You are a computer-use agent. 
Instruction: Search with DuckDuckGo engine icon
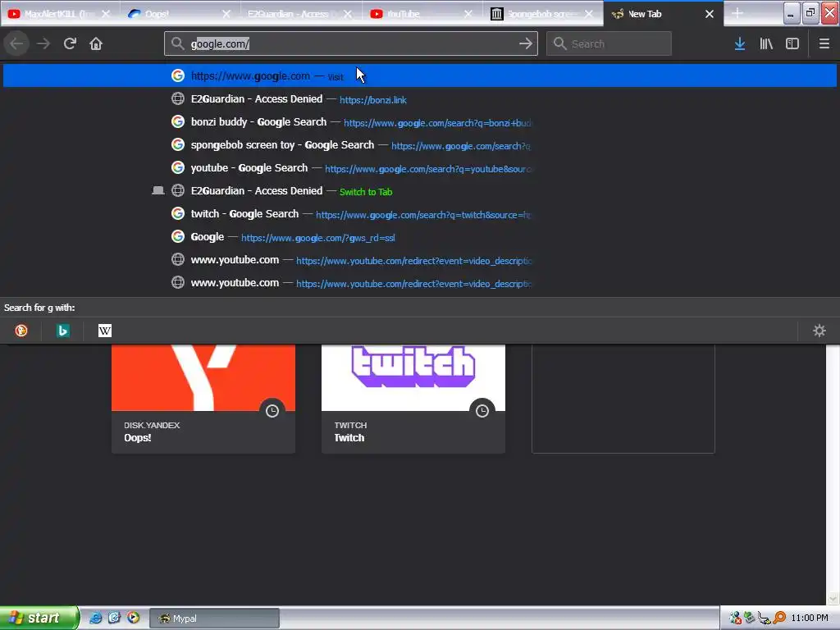(x=21, y=331)
